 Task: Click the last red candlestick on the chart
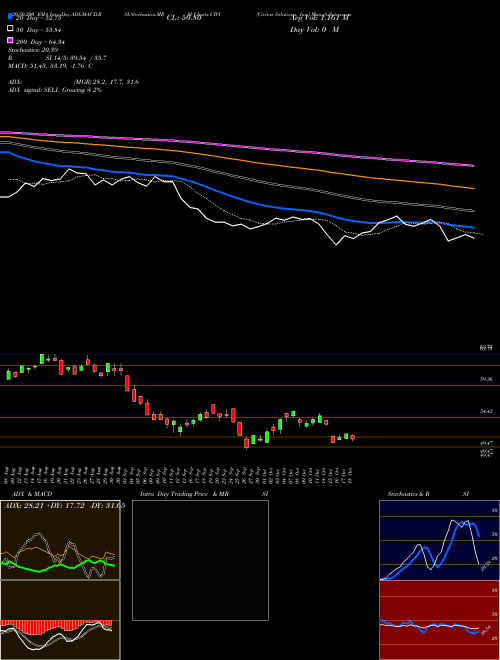[x=353, y=438]
